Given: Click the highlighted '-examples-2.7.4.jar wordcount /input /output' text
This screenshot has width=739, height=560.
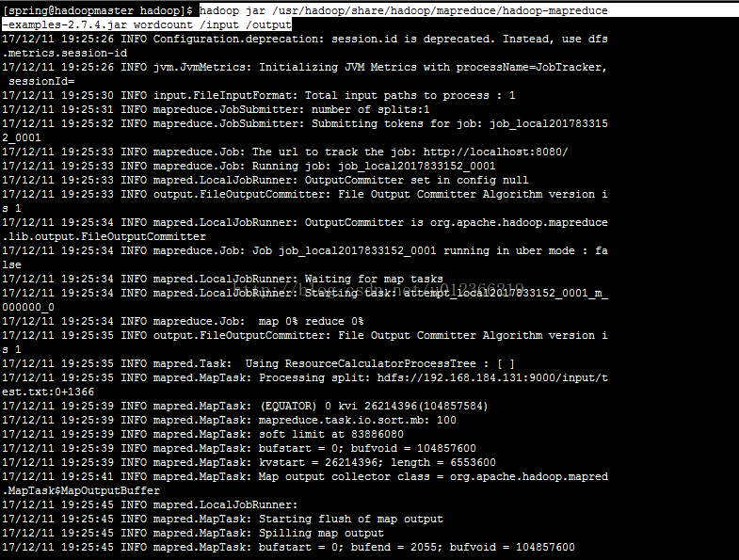Looking at the screenshot, I should click(147, 24).
